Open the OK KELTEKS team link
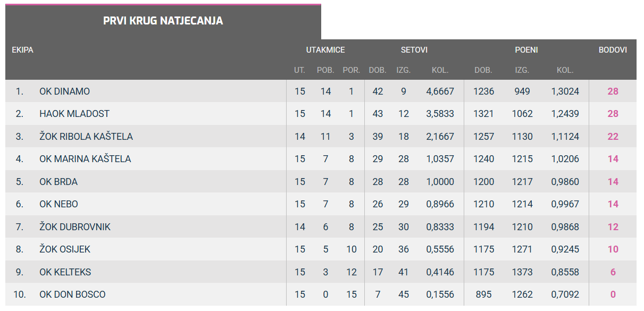Viewport: 644px width, 311px height. point(65,272)
